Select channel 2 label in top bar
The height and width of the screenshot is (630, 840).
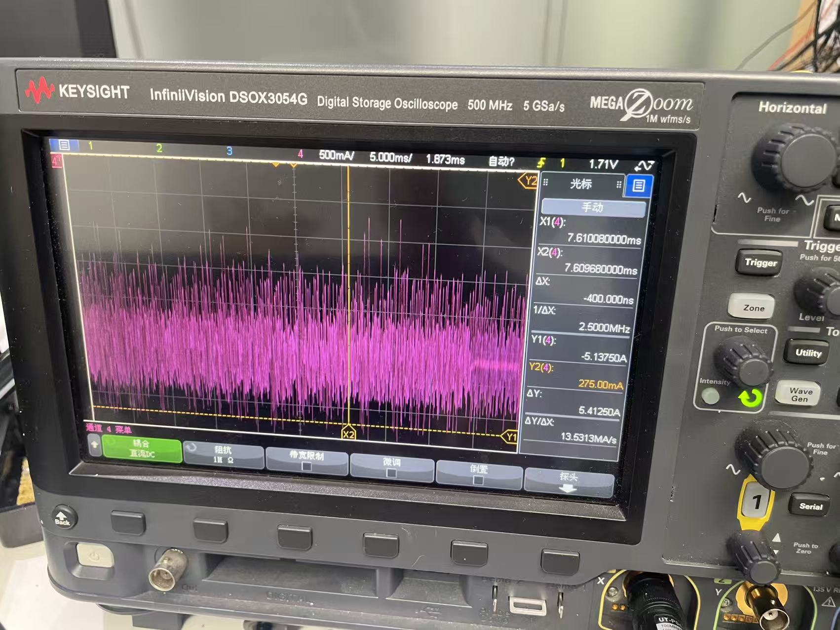point(159,148)
